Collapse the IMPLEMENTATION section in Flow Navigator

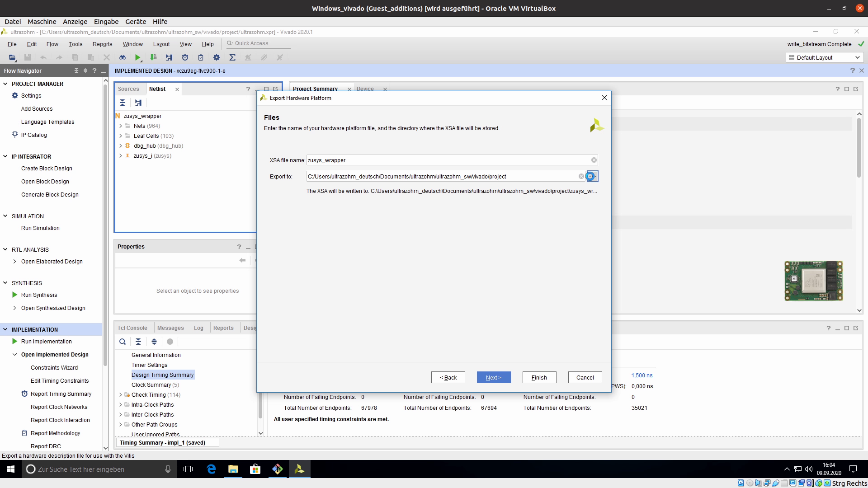point(5,329)
